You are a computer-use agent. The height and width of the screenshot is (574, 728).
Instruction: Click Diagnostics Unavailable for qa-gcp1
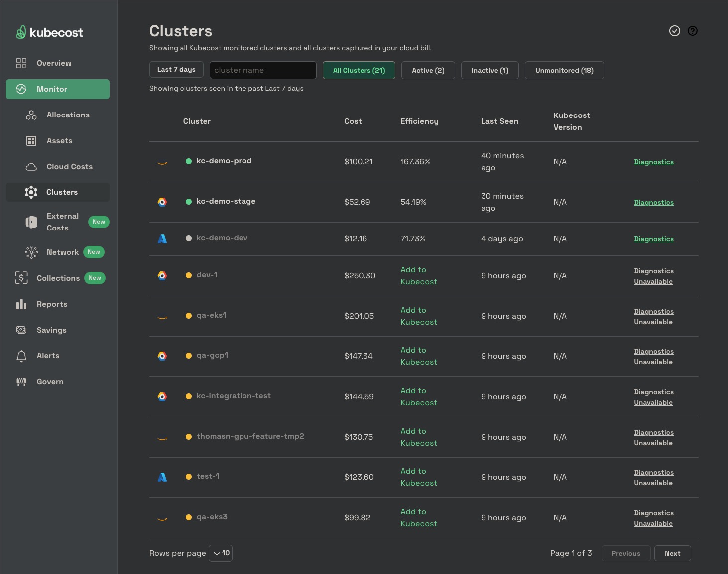654,357
